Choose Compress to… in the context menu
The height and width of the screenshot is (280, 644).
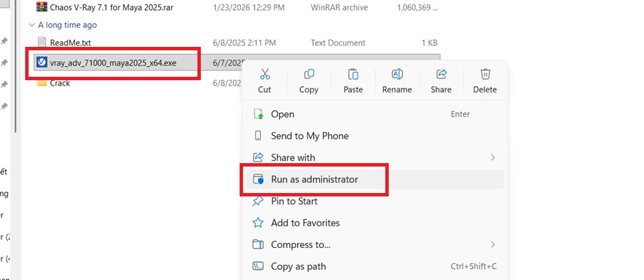pos(300,245)
